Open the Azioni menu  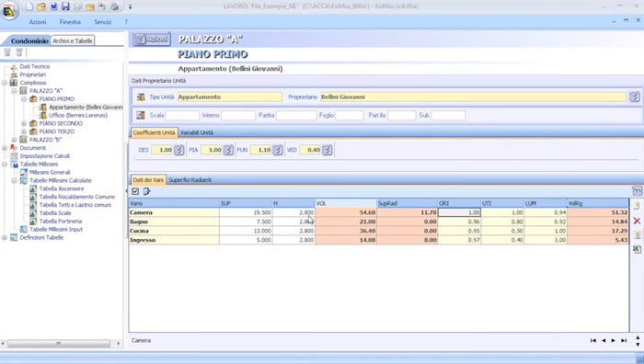[x=38, y=22]
